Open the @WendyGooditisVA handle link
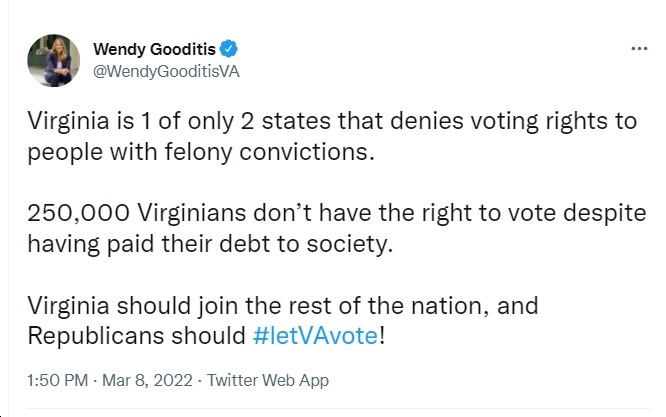Screen dimensions: 666x417 pyautogui.click(x=166, y=71)
